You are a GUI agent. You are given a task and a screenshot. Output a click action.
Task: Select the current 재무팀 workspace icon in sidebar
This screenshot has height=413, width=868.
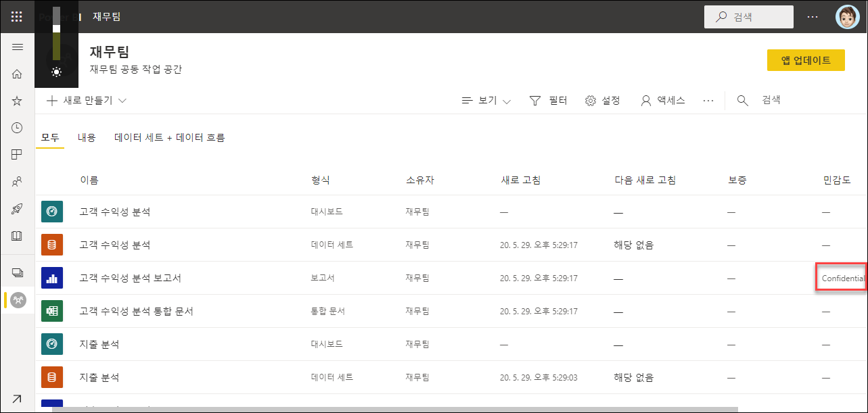click(x=18, y=300)
